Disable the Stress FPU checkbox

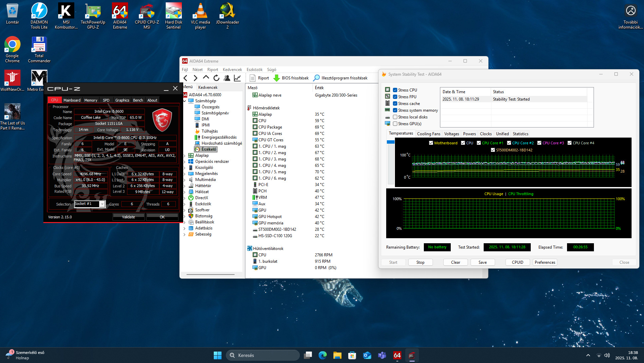pyautogui.click(x=395, y=97)
